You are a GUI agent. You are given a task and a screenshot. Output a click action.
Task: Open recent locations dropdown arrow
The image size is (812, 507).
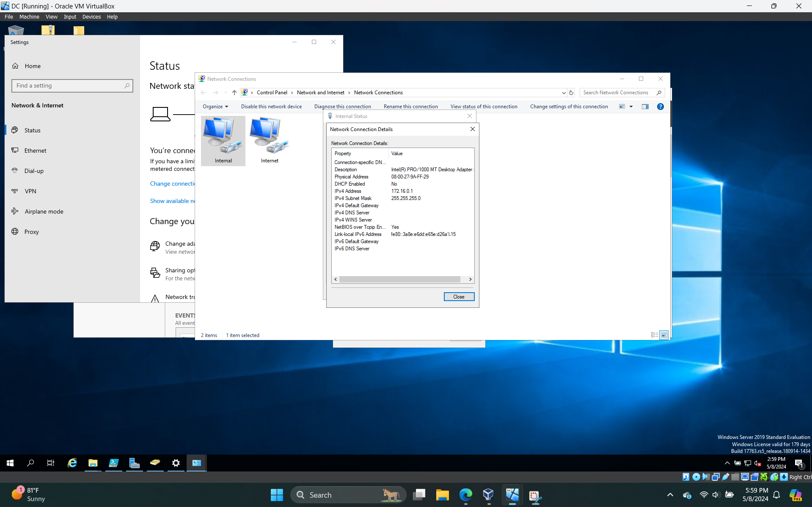(226, 93)
